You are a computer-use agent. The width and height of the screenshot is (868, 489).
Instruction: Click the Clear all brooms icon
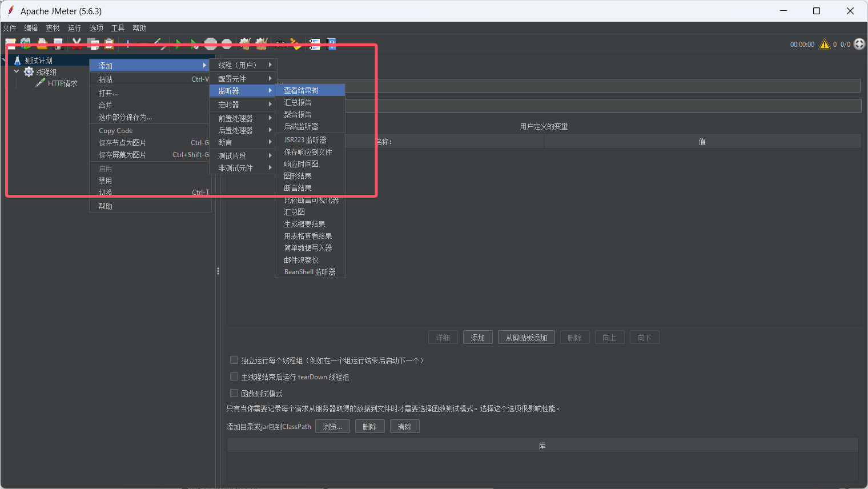click(x=262, y=44)
